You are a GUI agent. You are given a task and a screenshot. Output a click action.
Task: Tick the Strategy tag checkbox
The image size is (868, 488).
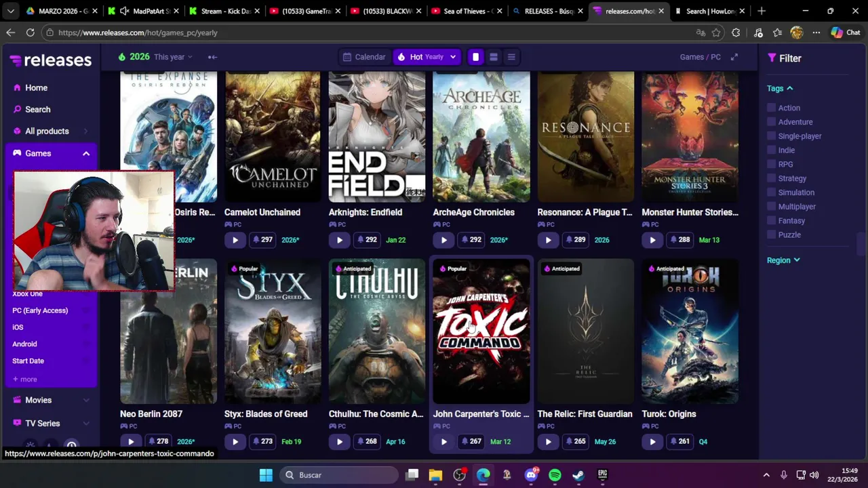pos(771,178)
